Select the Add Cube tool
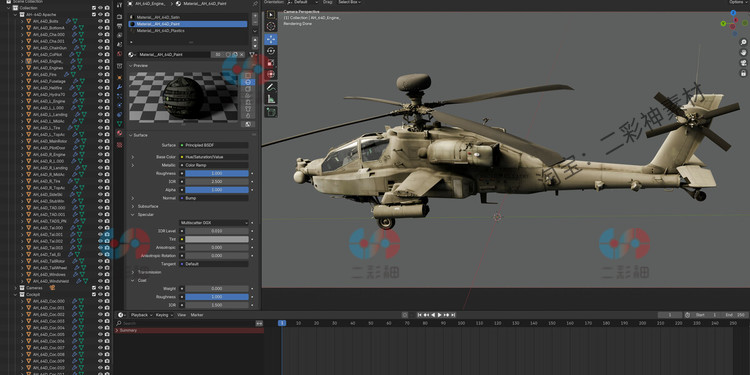Image resolution: width=750 pixels, height=375 pixels. pyautogui.click(x=271, y=112)
